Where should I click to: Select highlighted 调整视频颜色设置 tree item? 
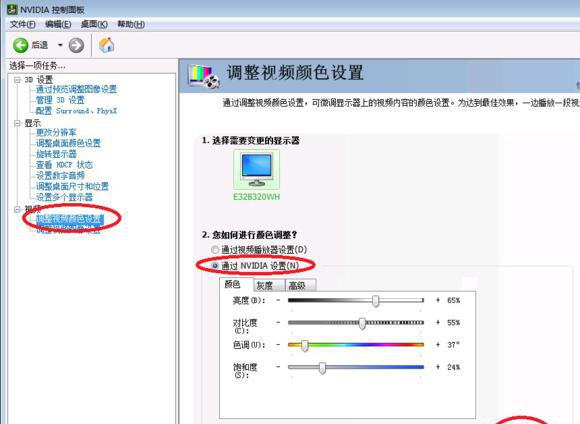pyautogui.click(x=70, y=219)
